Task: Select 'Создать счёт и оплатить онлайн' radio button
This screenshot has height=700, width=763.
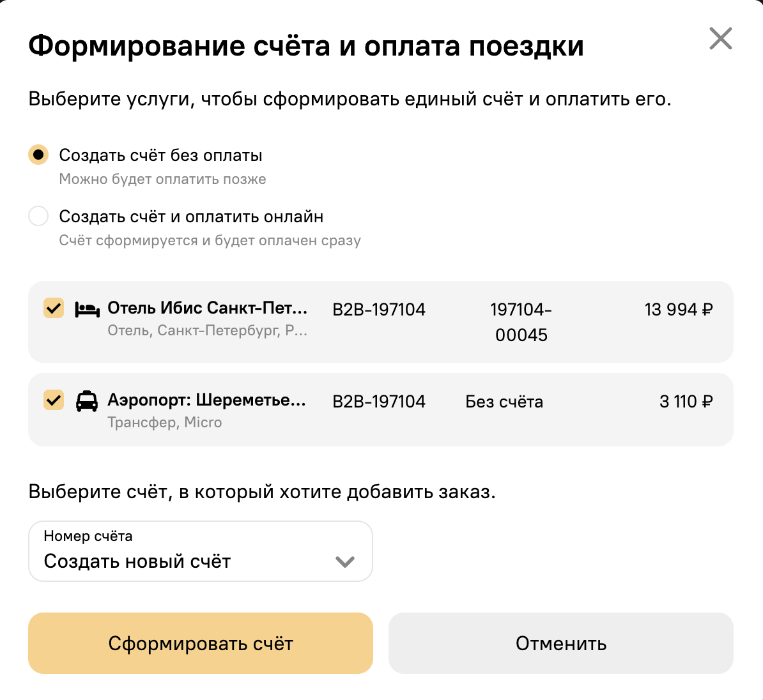Action: coord(38,216)
